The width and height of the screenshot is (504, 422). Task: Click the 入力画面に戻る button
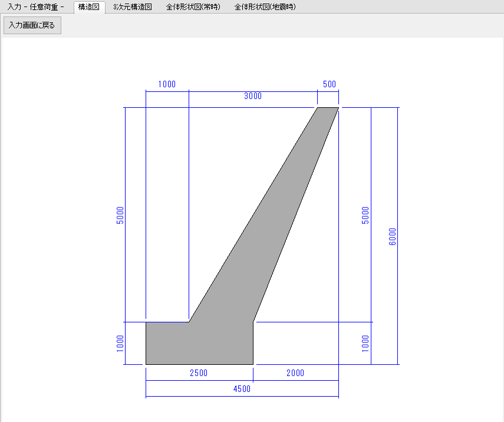point(32,25)
